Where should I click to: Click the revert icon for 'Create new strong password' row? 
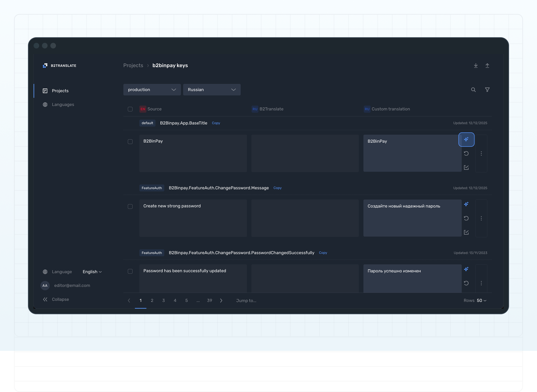[466, 218]
